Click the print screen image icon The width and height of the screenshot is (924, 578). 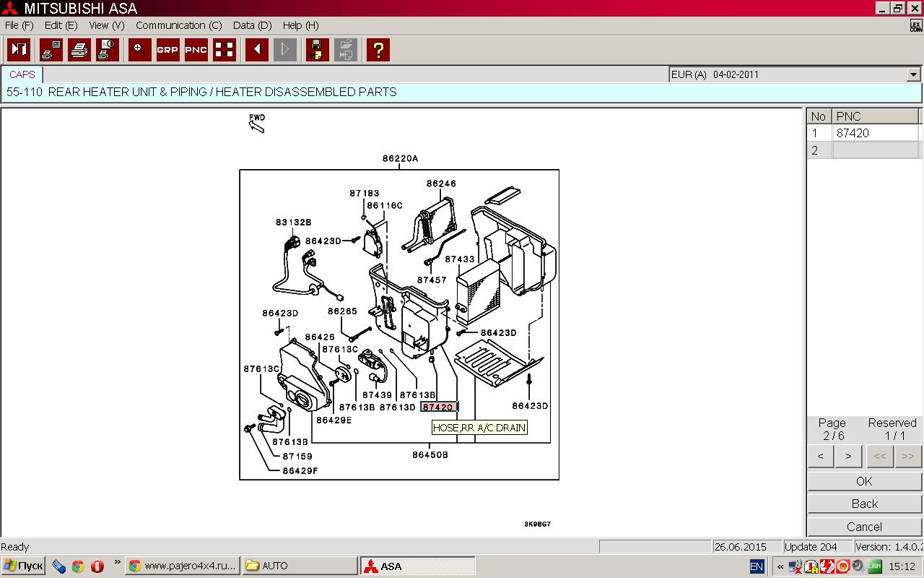(x=51, y=50)
